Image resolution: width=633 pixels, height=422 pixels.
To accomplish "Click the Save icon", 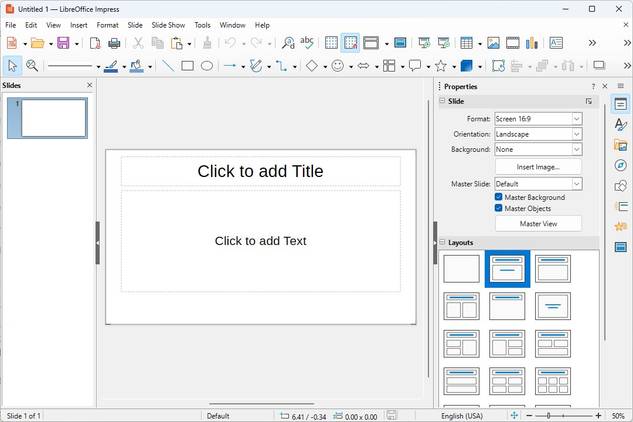I will 63,43.
